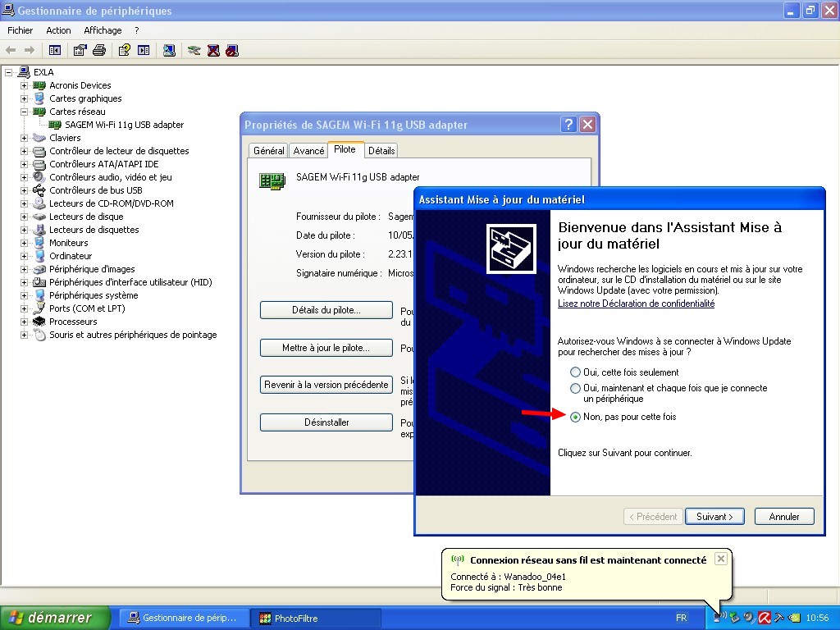840x630 pixels.
Task: Click Mettre à jour le pilote... button
Action: click(326, 348)
